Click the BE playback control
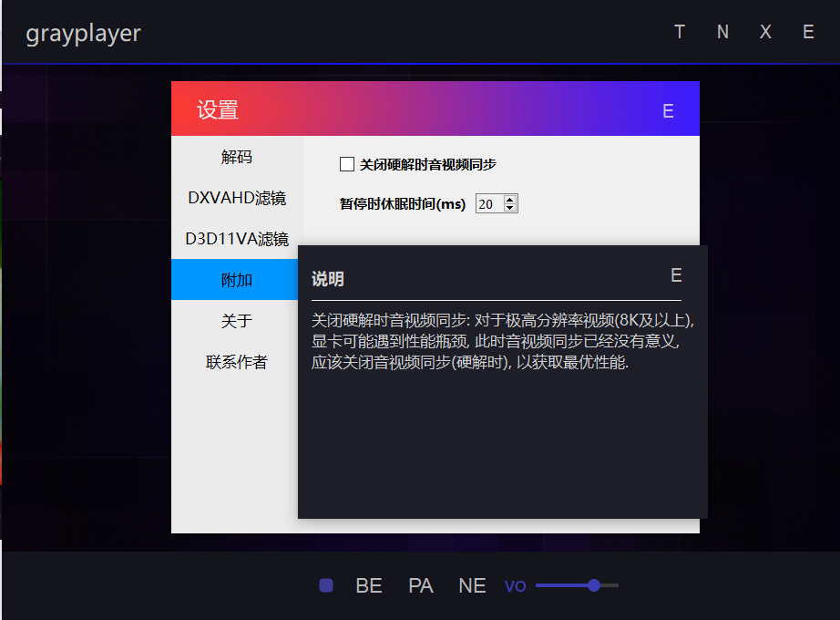 tap(368, 585)
